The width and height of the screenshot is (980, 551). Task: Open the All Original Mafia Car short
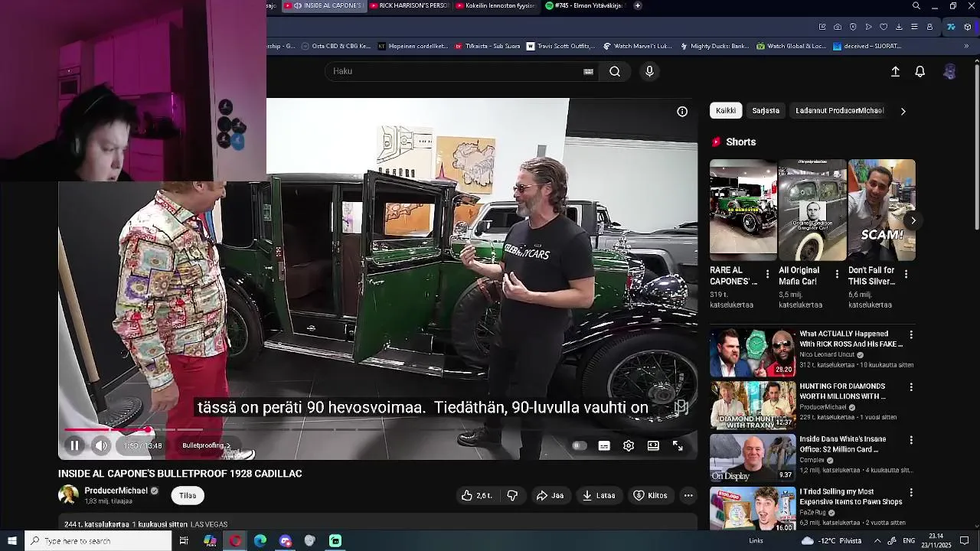click(x=812, y=210)
